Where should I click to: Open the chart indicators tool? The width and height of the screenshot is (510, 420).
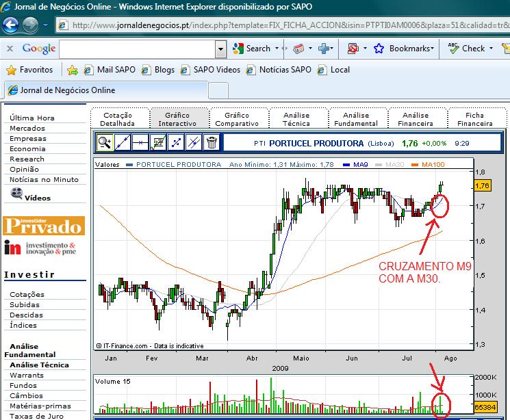tap(158, 142)
